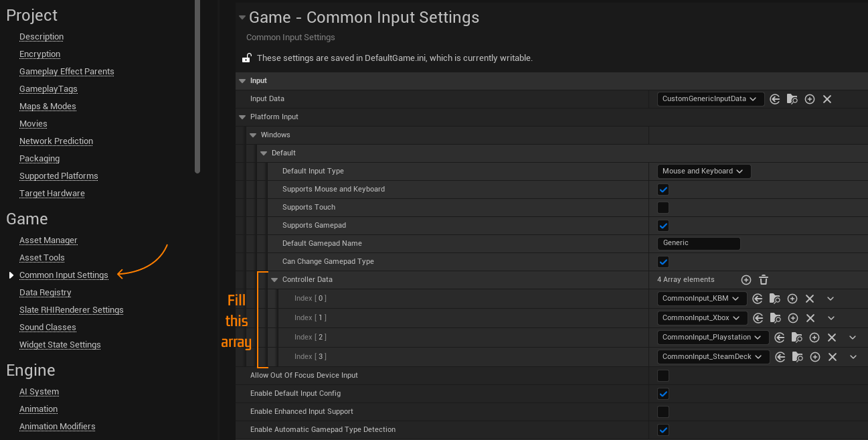Uncheck Supports Gamepad
Image resolution: width=868 pixels, height=440 pixels.
(663, 226)
